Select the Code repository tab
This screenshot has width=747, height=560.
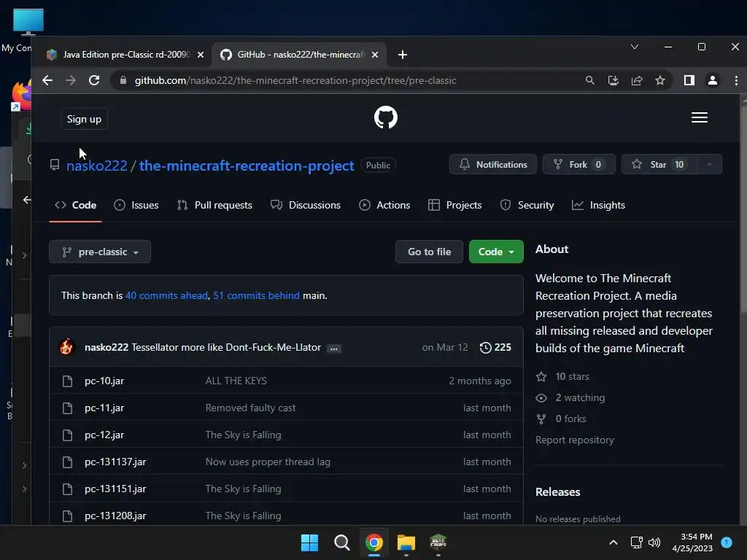[75, 205]
